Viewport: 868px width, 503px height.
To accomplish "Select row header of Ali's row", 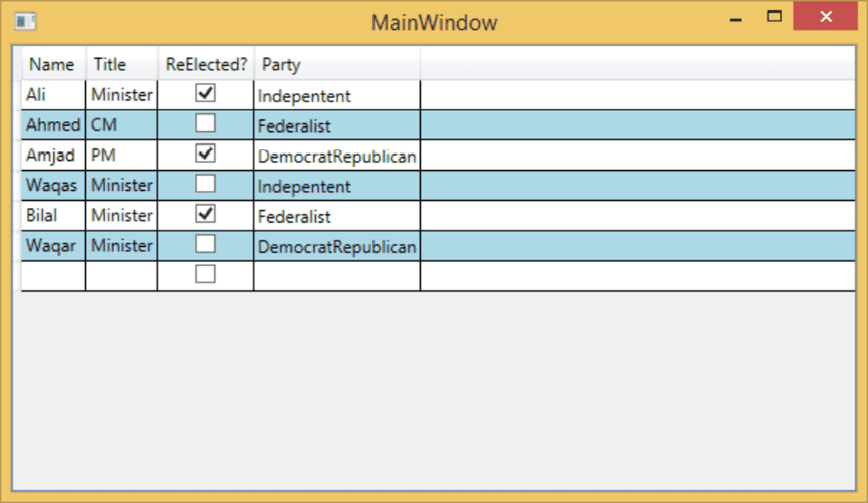I will 17,95.
